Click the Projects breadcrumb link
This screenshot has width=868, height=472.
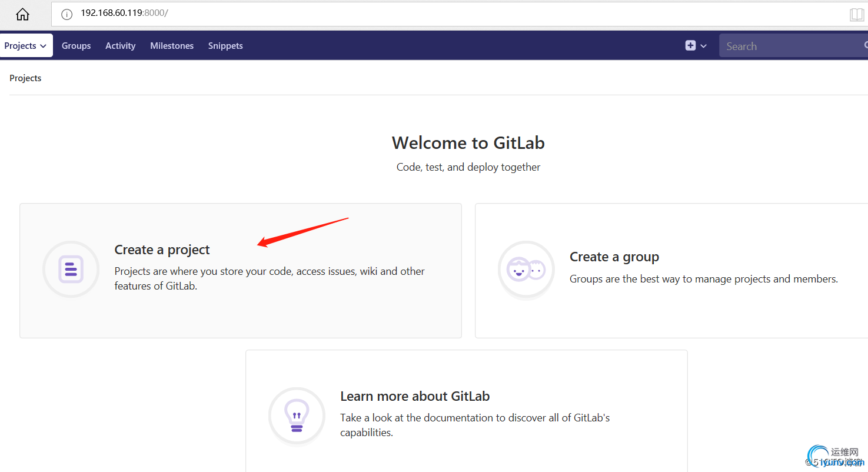pyautogui.click(x=25, y=78)
